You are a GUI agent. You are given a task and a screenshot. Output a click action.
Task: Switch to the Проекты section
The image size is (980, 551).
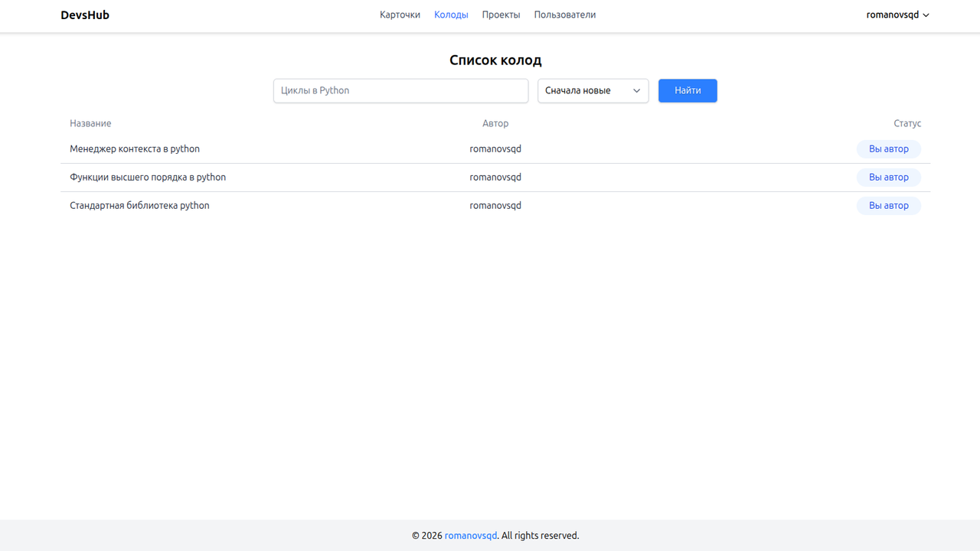(501, 15)
